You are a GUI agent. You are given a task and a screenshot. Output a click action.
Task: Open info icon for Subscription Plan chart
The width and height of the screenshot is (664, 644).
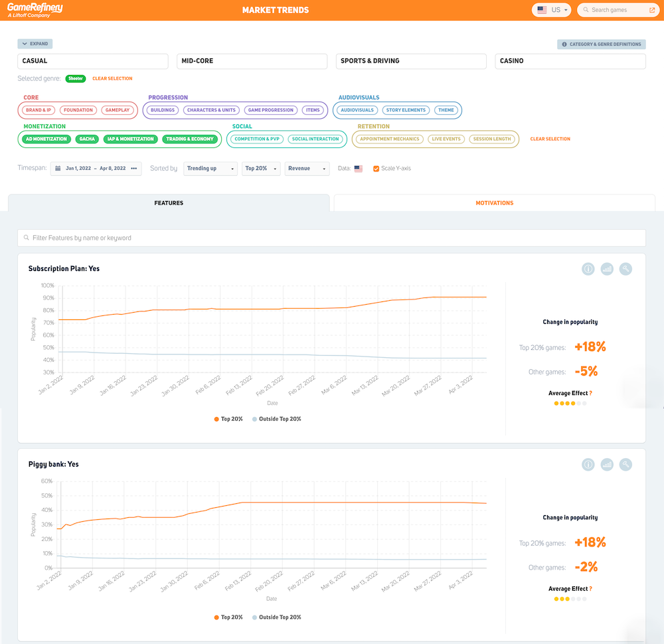point(588,269)
